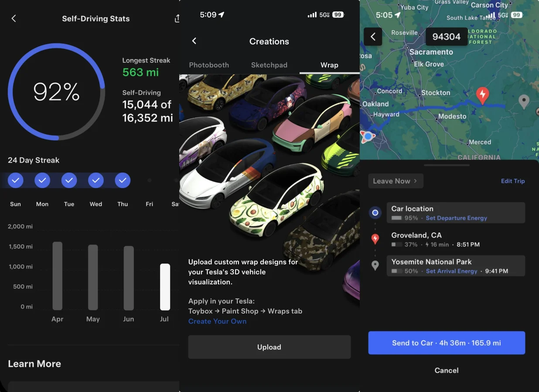The image size is (539, 392).
Task: Switch to the Photobooth tab
Action: click(x=209, y=65)
